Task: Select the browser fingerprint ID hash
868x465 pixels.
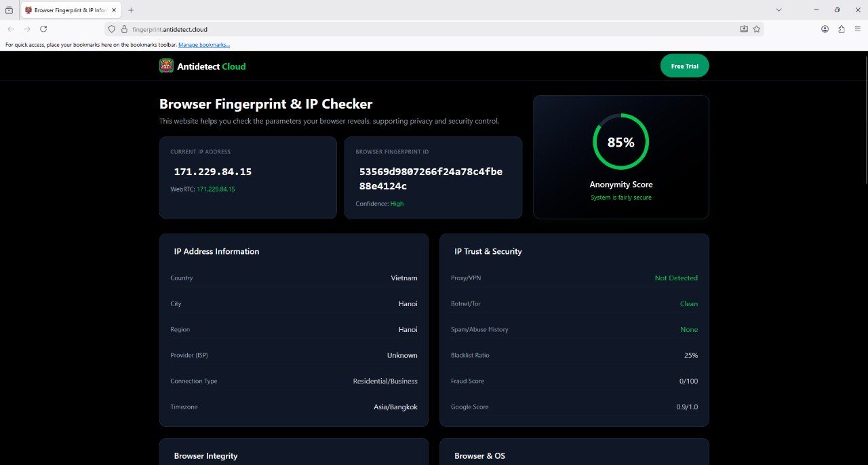Action: point(431,179)
